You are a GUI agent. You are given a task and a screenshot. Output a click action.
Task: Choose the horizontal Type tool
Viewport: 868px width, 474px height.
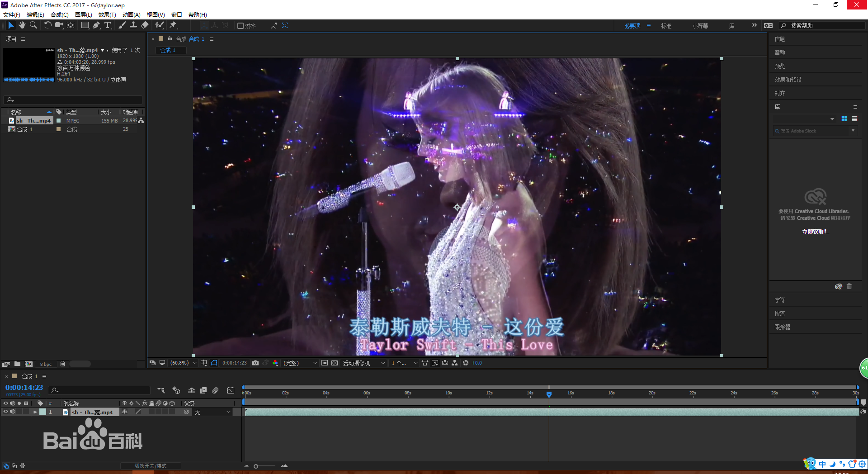click(108, 25)
